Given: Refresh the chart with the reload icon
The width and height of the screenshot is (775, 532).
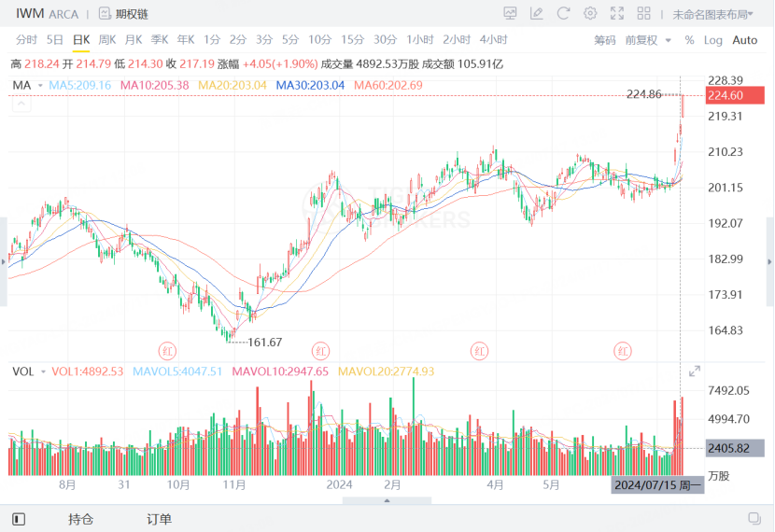Looking at the screenshot, I should [x=563, y=13].
